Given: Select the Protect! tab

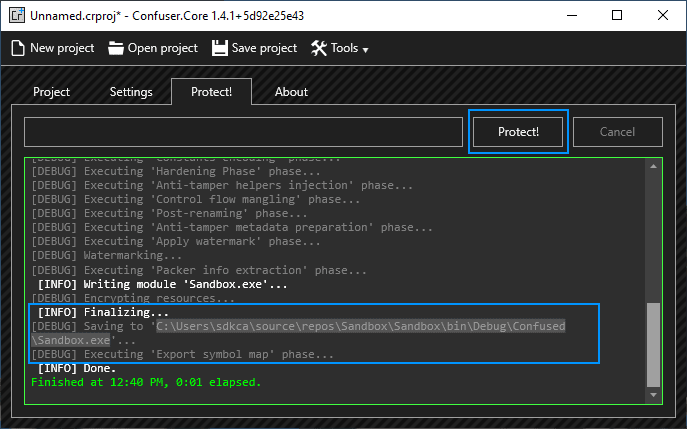Looking at the screenshot, I should [212, 92].
